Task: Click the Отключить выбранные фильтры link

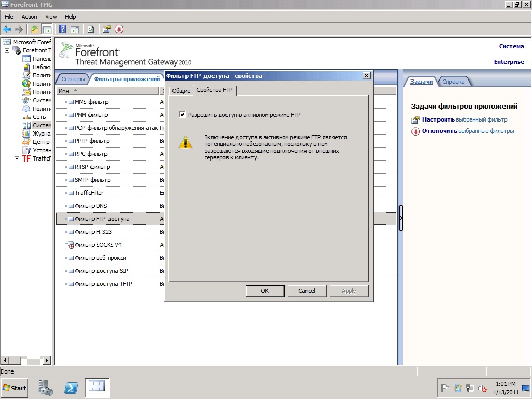Action: tap(468, 131)
